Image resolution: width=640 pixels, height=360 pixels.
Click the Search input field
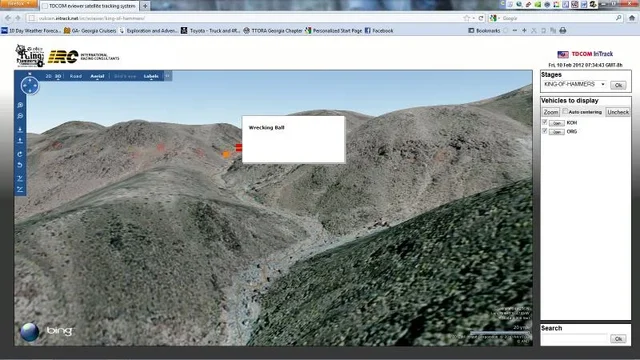click(x=575, y=338)
